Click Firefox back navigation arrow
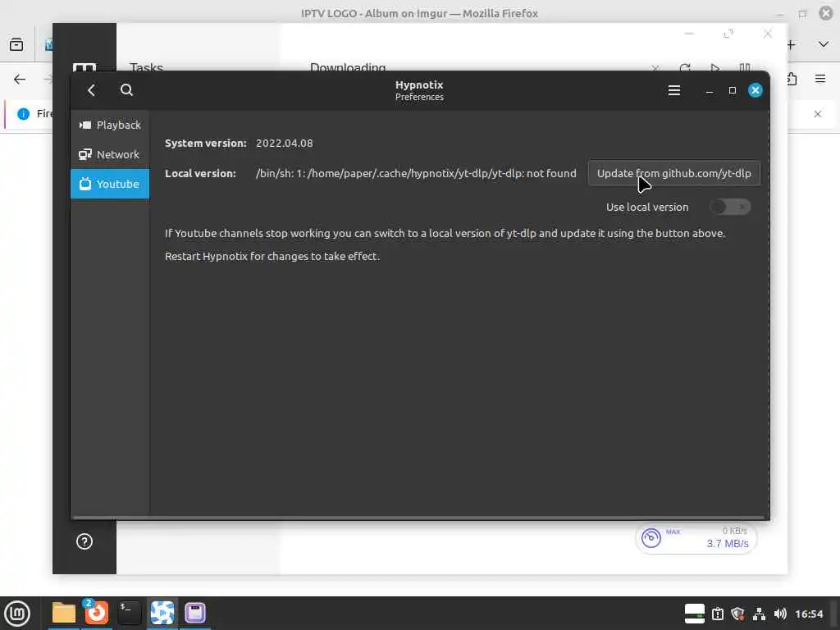This screenshot has width=840, height=630. click(x=20, y=80)
